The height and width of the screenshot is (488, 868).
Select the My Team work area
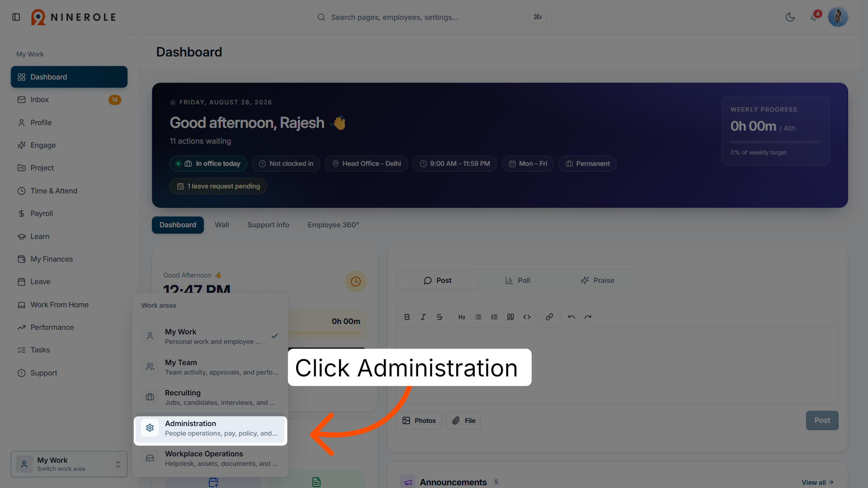[x=211, y=367]
